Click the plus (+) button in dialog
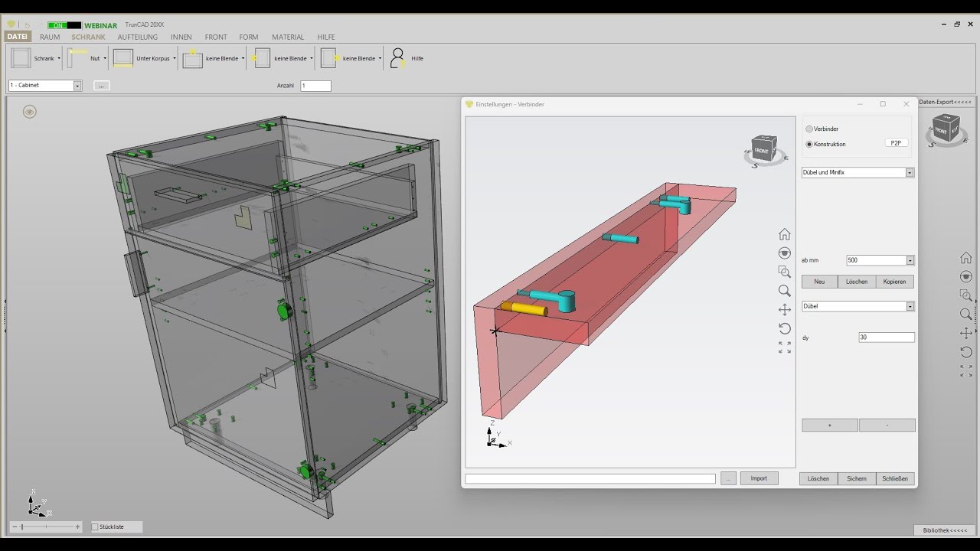The image size is (980, 551). click(829, 425)
